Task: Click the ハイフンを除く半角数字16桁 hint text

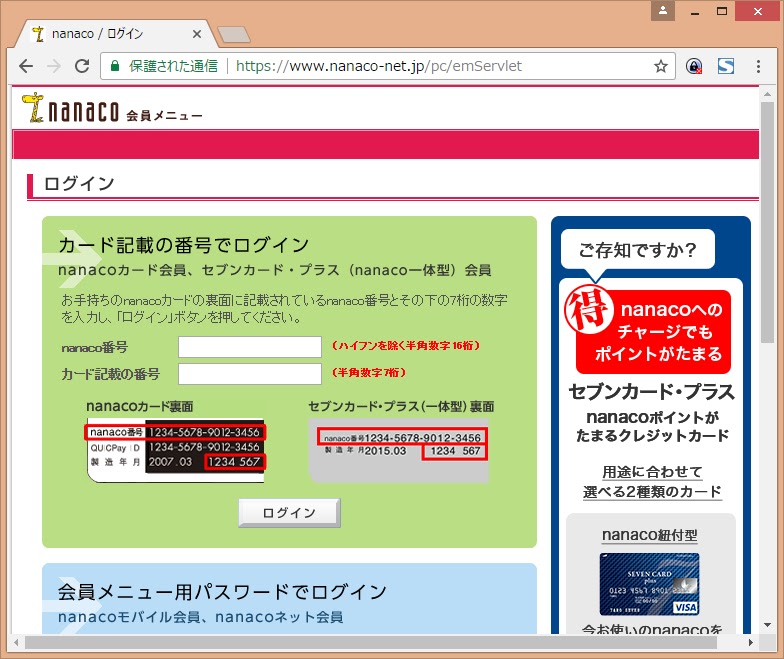Action: 406,346
